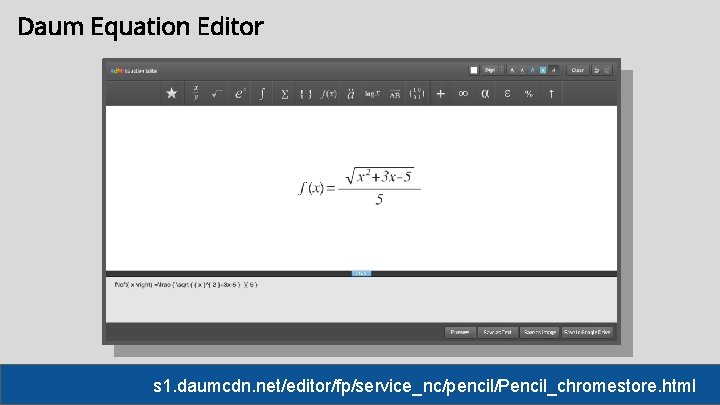Select the highlighted blue font style
Screen dimensions: 720x405
point(543,70)
